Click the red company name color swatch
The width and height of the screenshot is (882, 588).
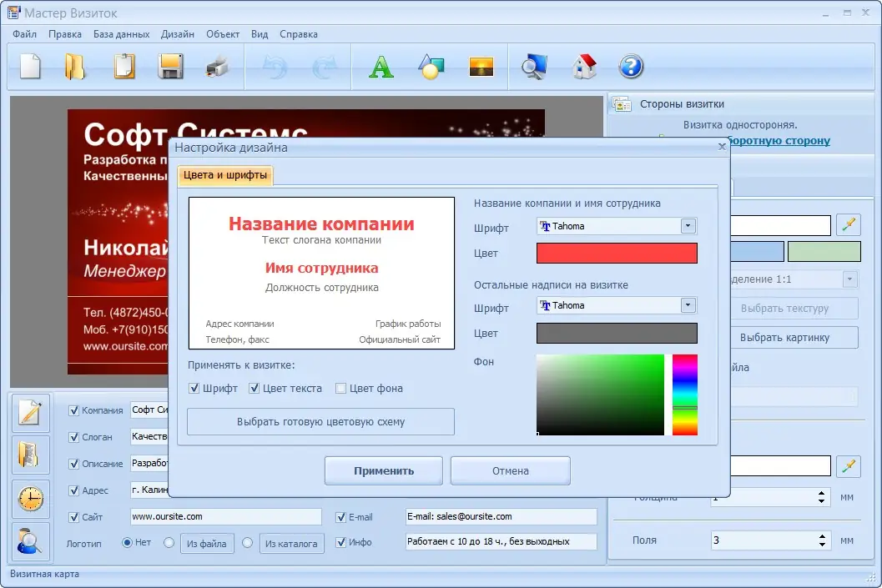[617, 253]
